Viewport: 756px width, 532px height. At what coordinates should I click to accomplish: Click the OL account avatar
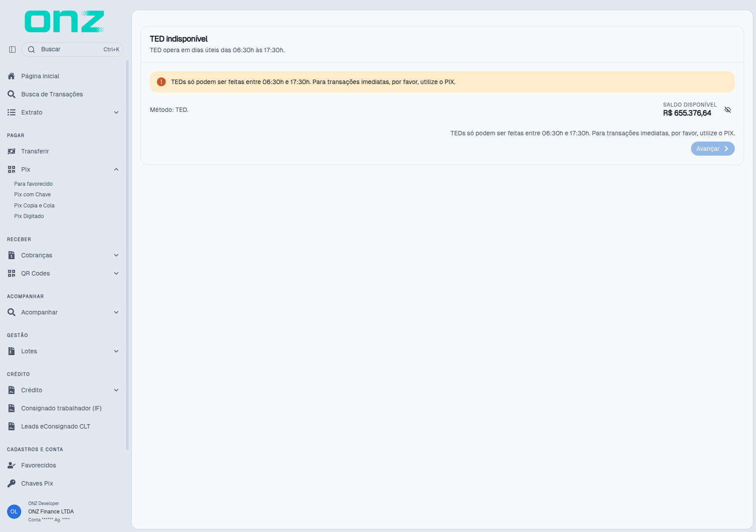(14, 512)
